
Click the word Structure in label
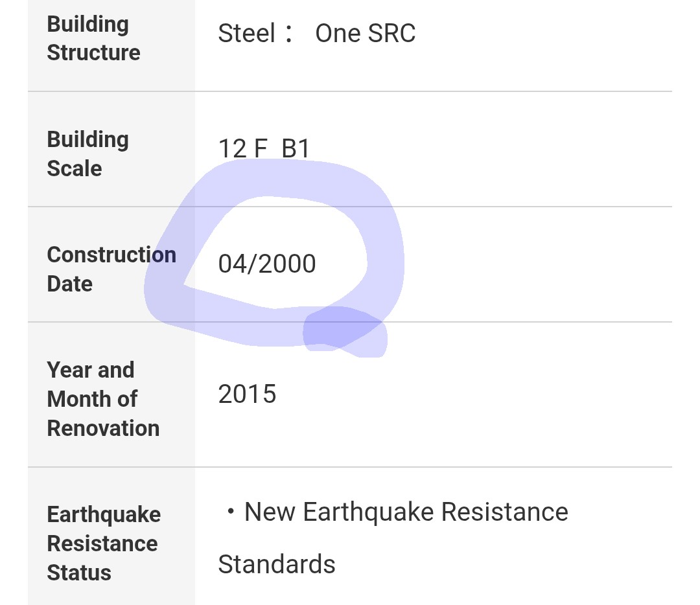(94, 52)
